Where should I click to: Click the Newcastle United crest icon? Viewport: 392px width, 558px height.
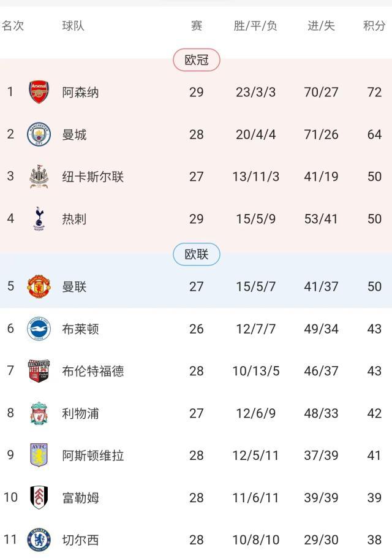click(39, 177)
